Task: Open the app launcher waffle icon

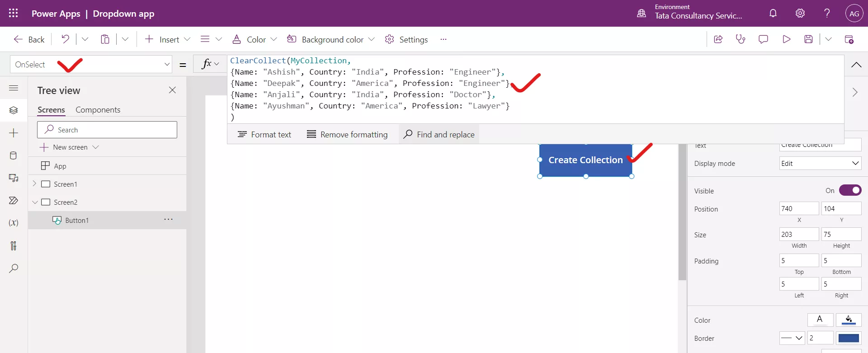Action: click(14, 14)
